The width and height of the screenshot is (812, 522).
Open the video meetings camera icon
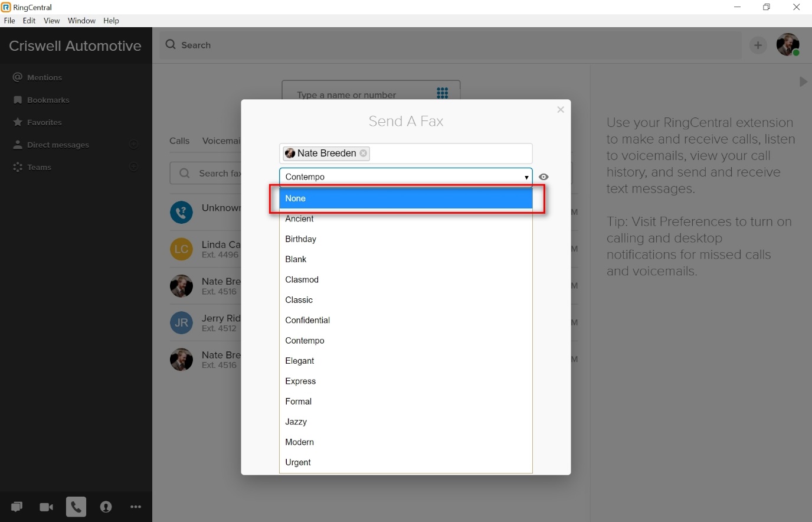[46, 507]
